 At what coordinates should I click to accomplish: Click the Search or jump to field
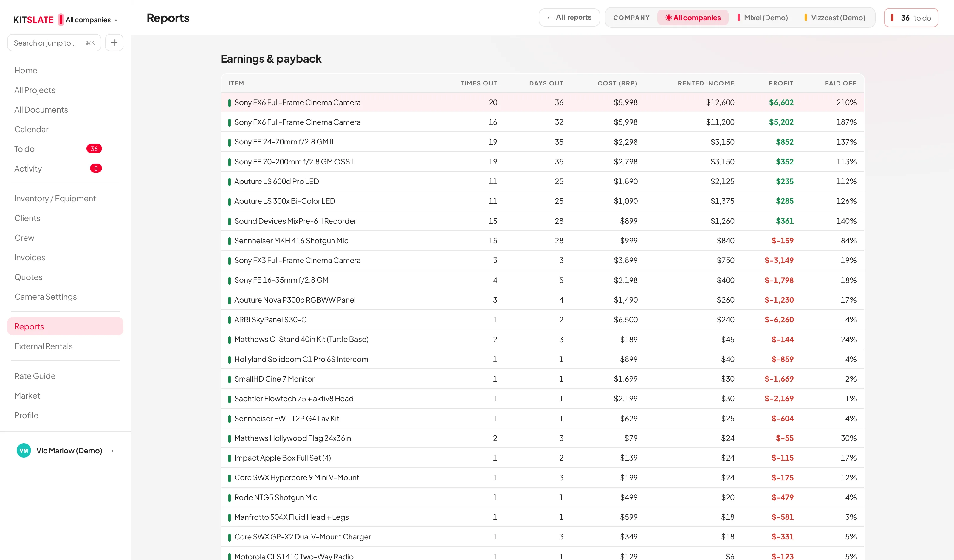(54, 43)
